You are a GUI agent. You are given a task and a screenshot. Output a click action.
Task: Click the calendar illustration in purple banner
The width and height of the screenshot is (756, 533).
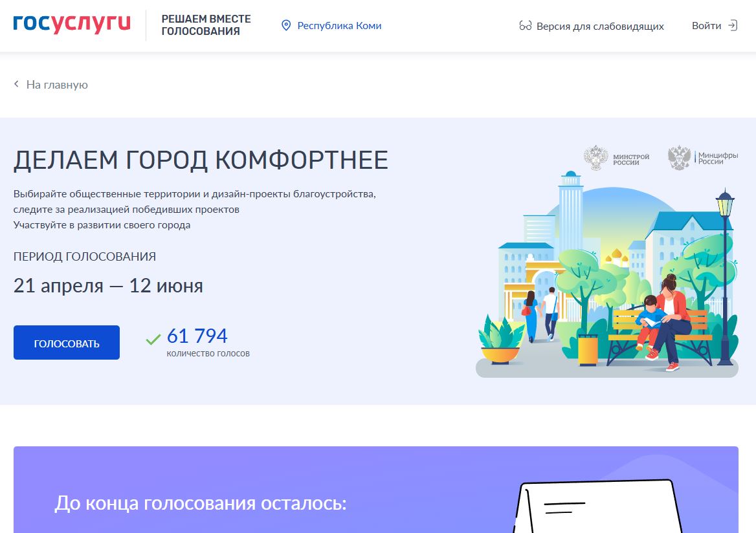595,506
